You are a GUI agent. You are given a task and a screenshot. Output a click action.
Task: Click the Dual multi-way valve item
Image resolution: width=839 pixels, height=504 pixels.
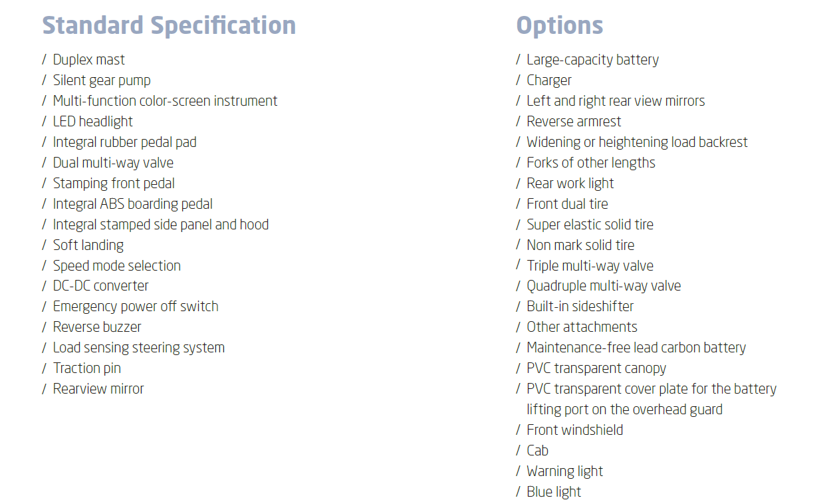tap(113, 163)
